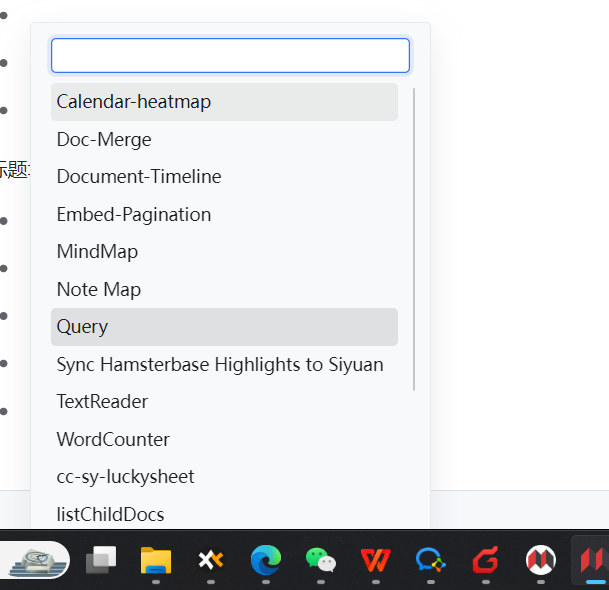Image resolution: width=609 pixels, height=590 pixels.
Task: Open WPS Office from the taskbar
Action: 376,560
